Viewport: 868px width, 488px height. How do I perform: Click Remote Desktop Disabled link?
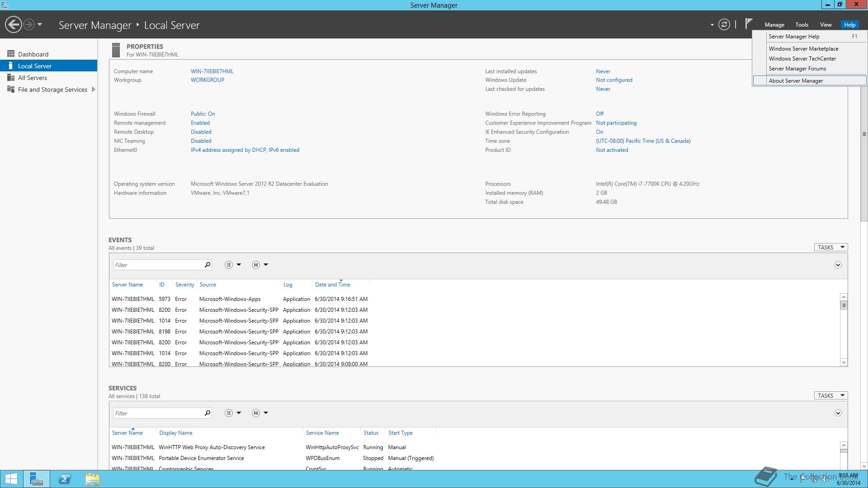point(201,132)
